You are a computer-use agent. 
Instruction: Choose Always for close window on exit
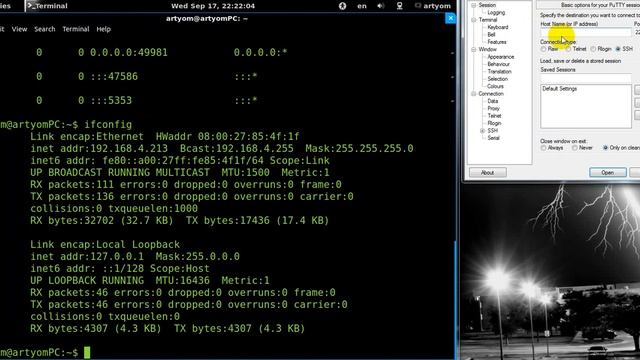coord(543,148)
